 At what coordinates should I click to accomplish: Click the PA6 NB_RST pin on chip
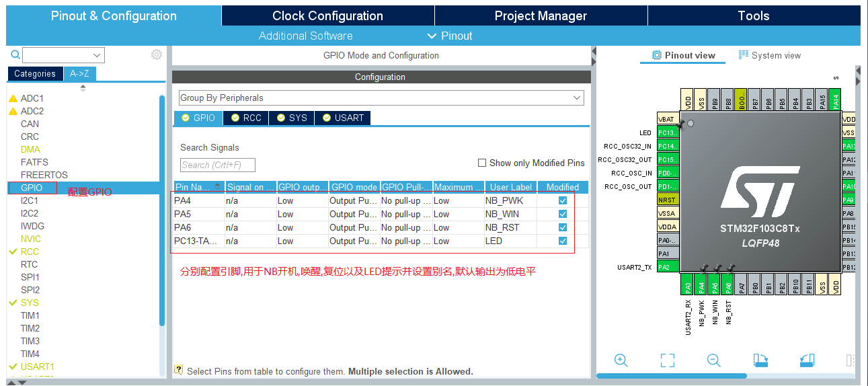728,285
